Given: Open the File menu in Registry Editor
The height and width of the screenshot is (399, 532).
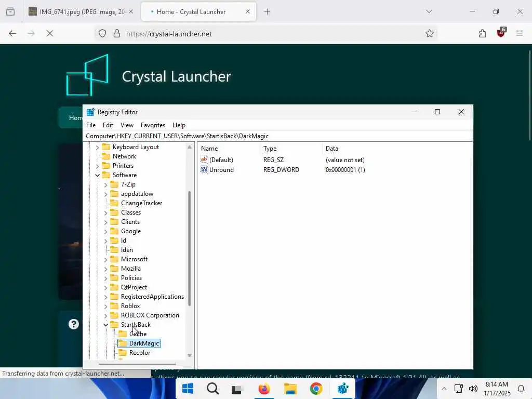Looking at the screenshot, I should tap(91, 125).
